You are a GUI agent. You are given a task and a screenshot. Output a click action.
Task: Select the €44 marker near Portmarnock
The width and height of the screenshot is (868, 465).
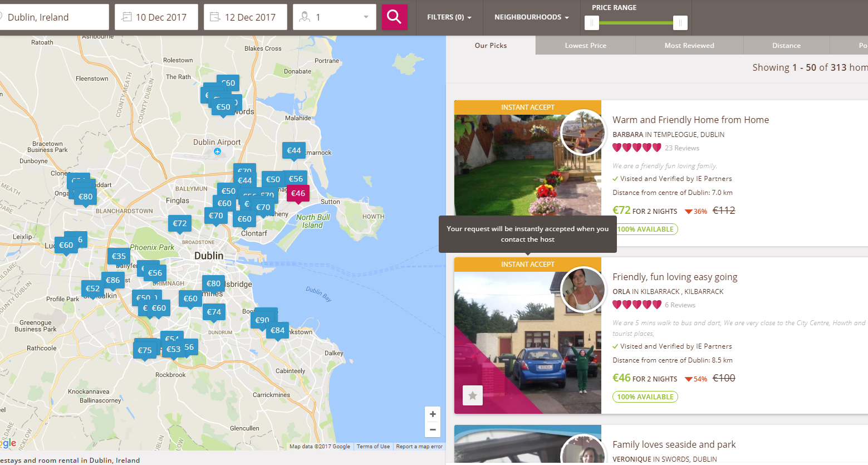pyautogui.click(x=294, y=151)
